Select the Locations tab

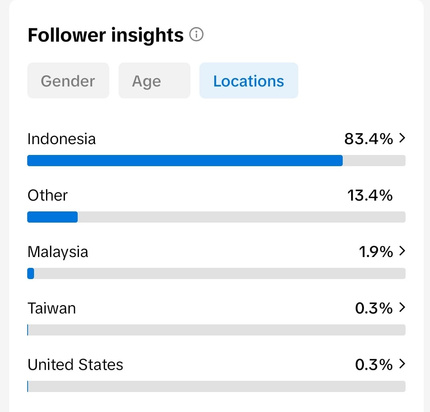[x=249, y=81]
